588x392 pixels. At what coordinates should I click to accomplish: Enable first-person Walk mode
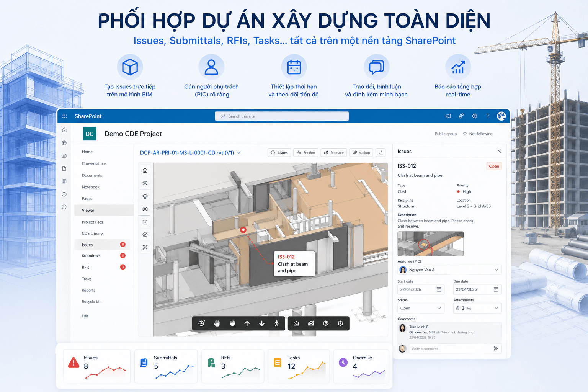(x=277, y=323)
